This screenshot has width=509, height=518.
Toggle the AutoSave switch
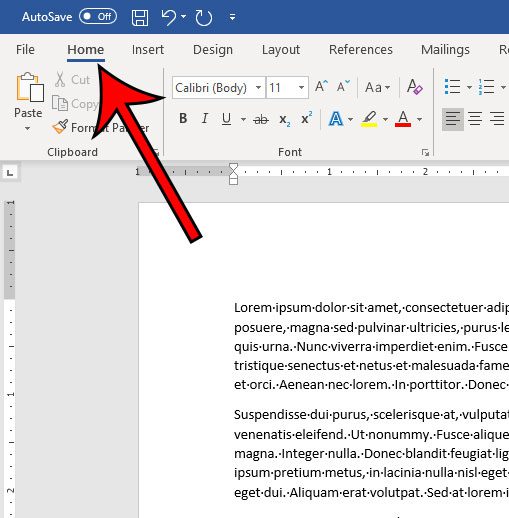tap(98, 16)
